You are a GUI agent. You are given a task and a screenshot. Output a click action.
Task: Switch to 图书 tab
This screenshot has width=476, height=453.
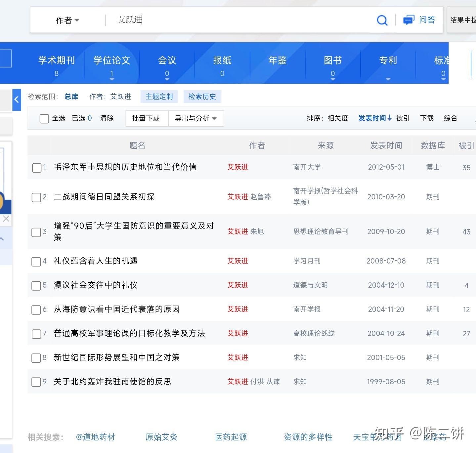point(333,61)
